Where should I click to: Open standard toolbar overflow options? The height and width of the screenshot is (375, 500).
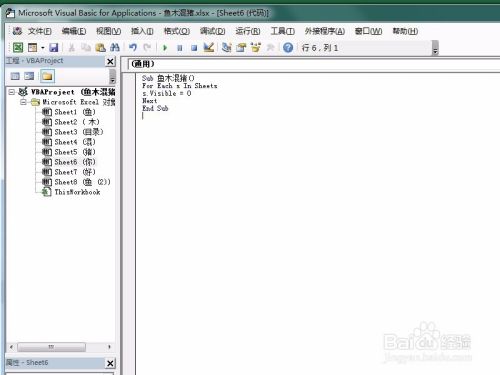pos(435,48)
